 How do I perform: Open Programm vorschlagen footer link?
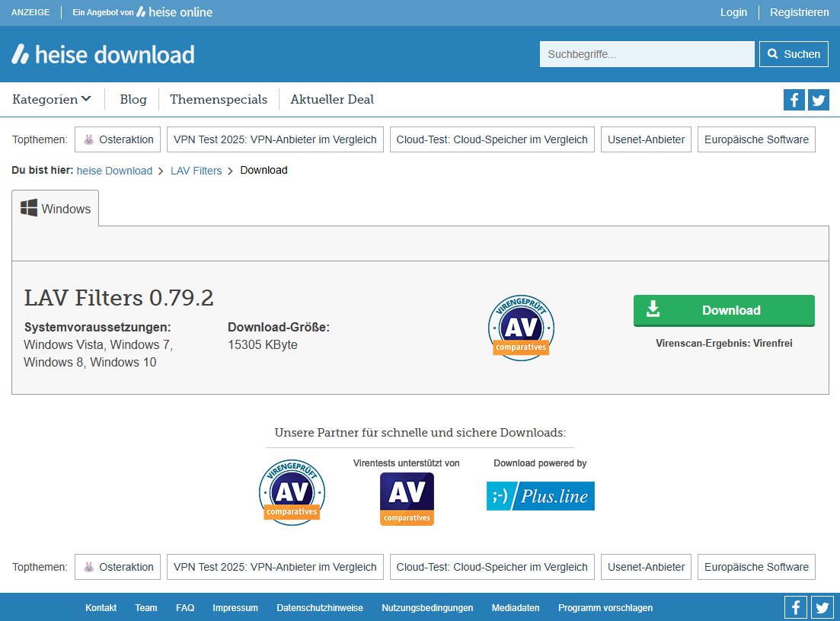point(605,607)
